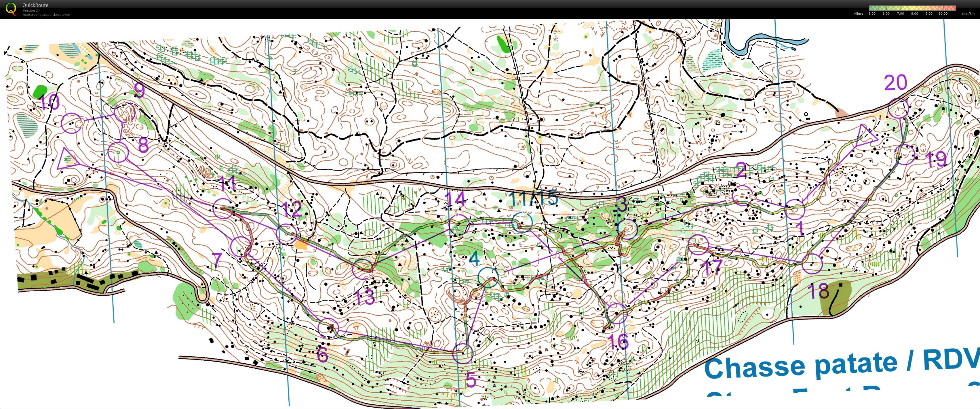The width and height of the screenshot is (980, 409).
Task: Click the purple '18' number label
Action: (818, 291)
